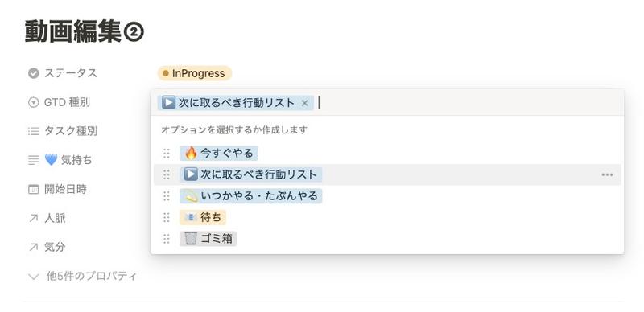This screenshot has height=312, width=644.
Task: Select the いつかやる・たぶんやる option
Action: point(251,196)
